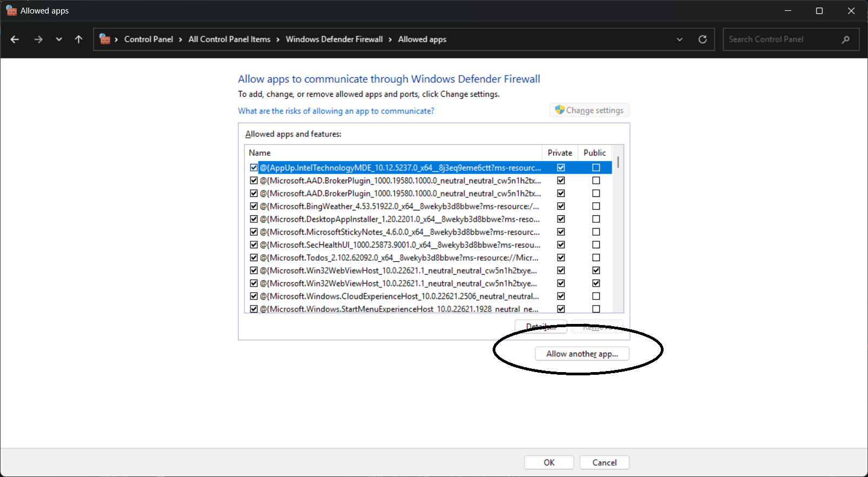Screen dimensions: 868x477
Task: Click the Change settings button
Action: 589,110
